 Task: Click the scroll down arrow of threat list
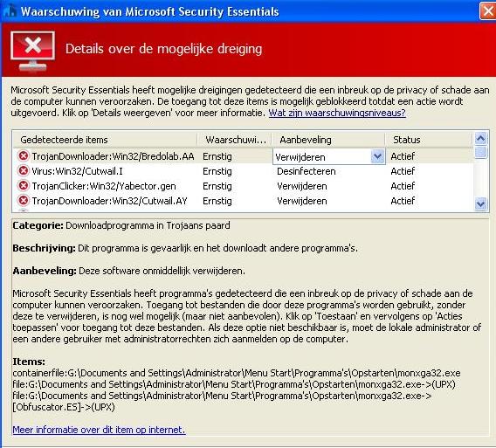click(x=480, y=203)
